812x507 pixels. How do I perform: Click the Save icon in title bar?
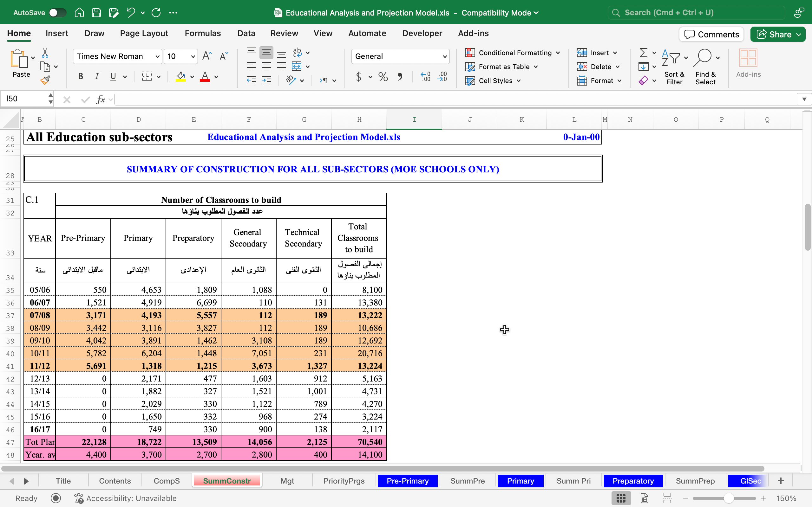pos(96,13)
